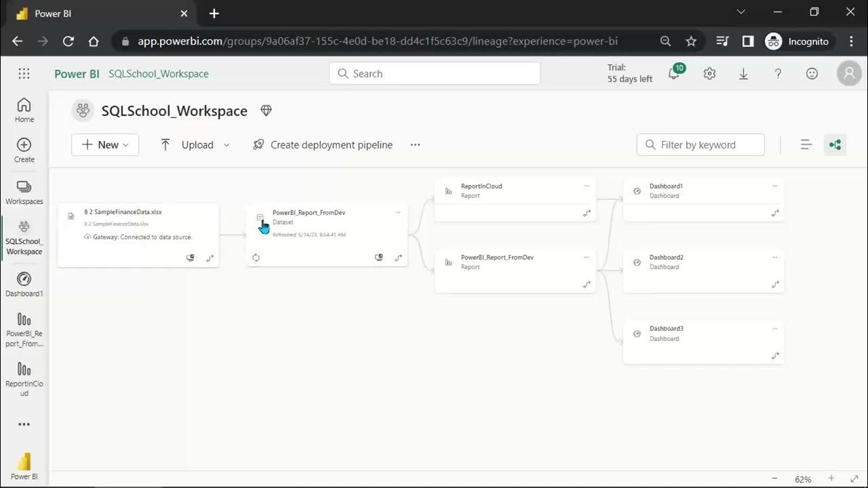Zoom out the lineage canvas

coord(775,479)
